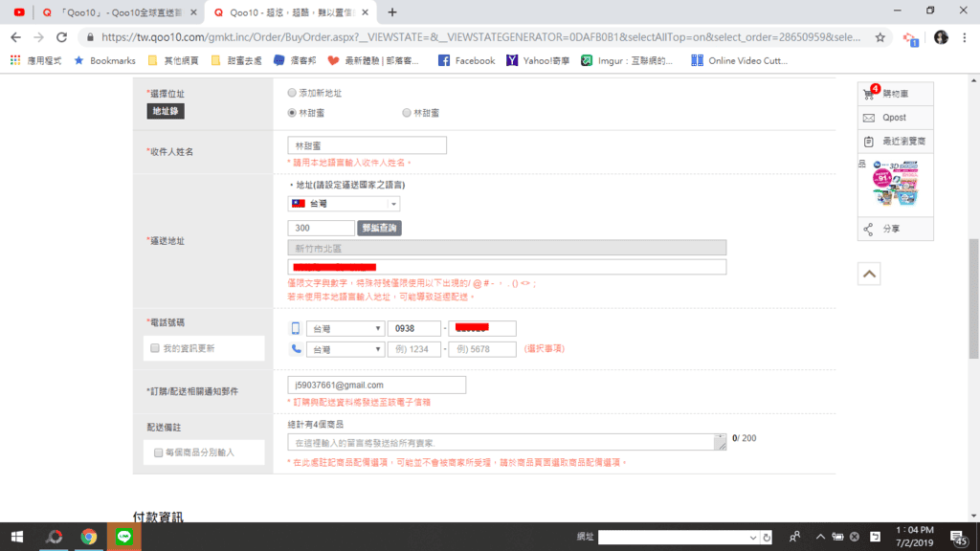
Task: Click the share icon in sidebar
Action: [x=869, y=230]
